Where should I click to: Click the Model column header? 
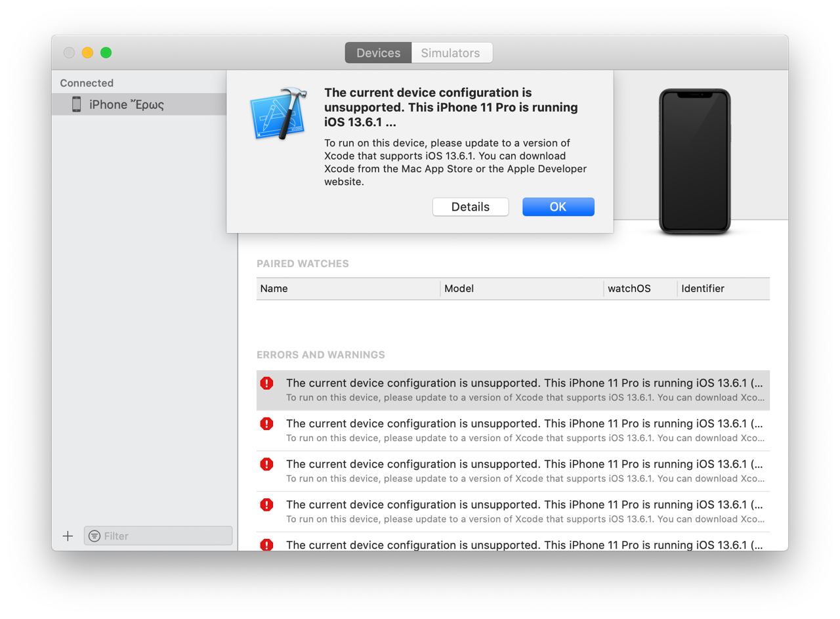point(522,288)
